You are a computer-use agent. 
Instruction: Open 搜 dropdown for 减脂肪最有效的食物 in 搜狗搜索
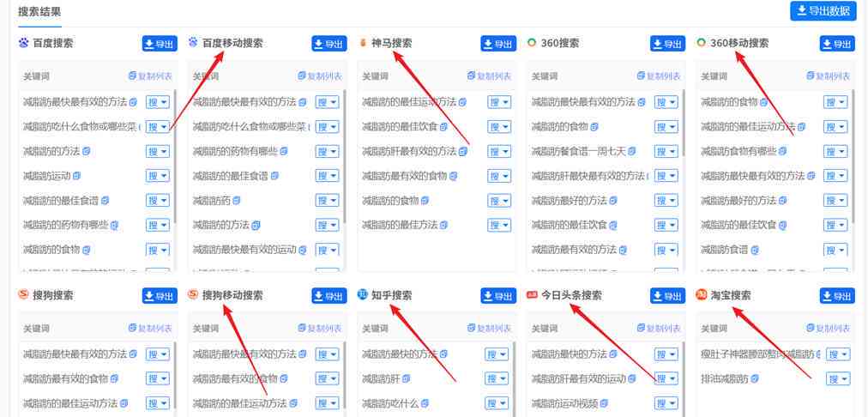[x=158, y=378]
